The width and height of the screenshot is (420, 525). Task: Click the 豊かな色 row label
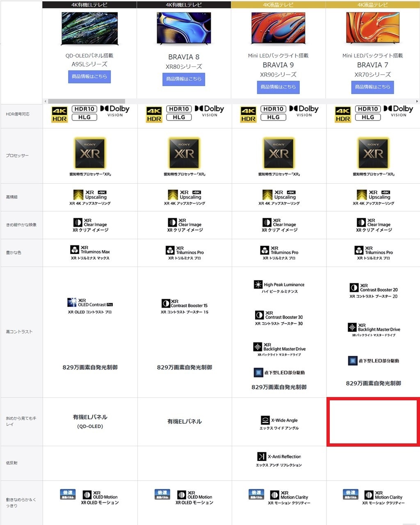click(14, 252)
